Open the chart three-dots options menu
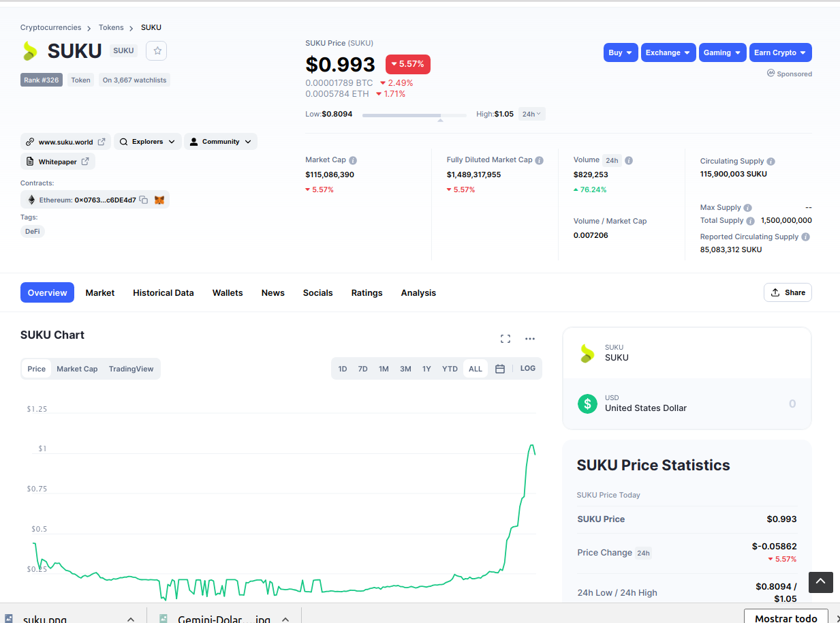 click(x=530, y=339)
